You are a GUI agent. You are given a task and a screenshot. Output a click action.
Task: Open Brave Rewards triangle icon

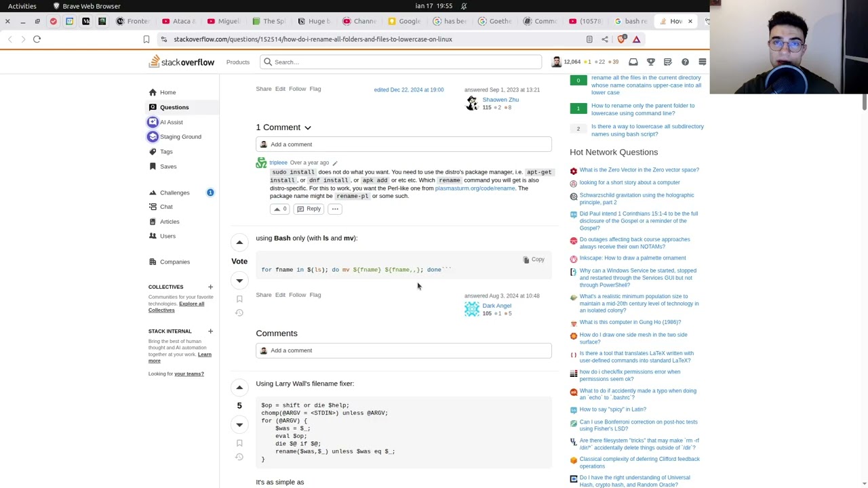pyautogui.click(x=636, y=39)
